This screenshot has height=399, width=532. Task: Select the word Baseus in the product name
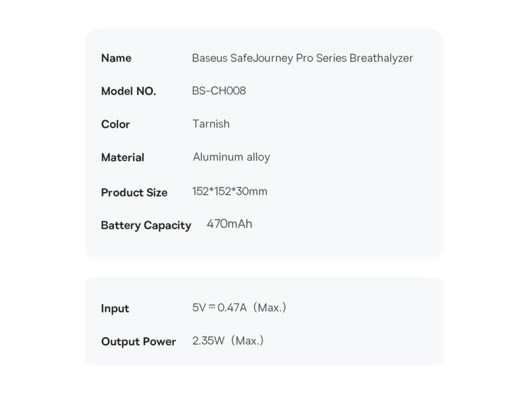click(x=209, y=58)
